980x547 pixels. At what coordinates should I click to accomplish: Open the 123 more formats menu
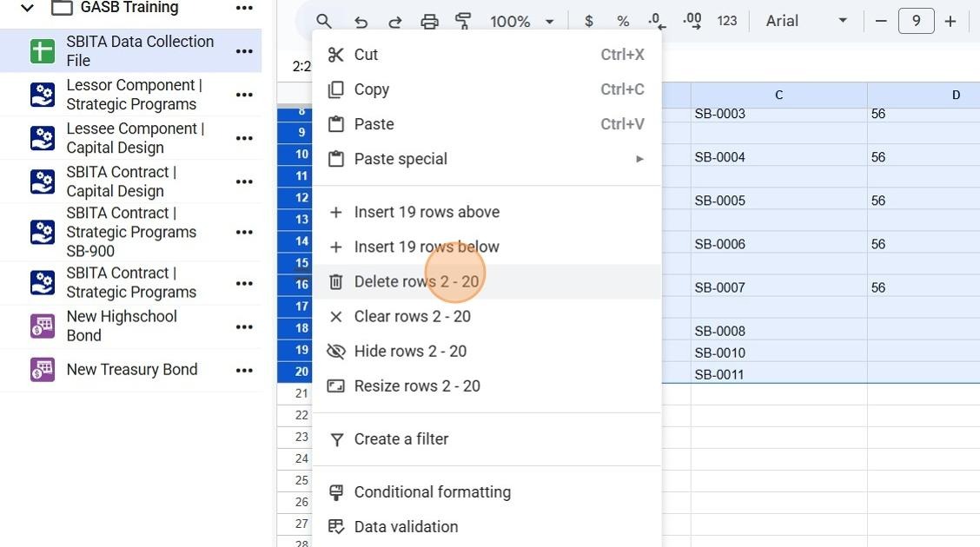tap(727, 21)
